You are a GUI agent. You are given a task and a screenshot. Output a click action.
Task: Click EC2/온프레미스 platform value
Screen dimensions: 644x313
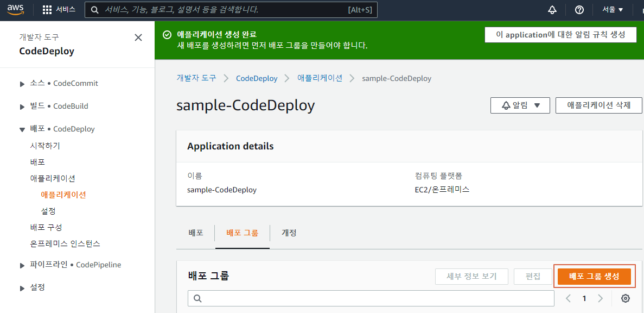click(442, 190)
